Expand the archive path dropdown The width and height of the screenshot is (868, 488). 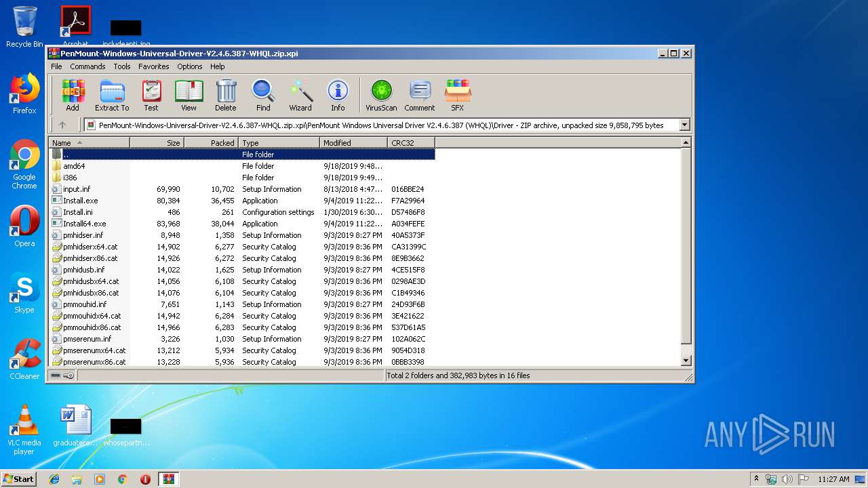point(684,125)
